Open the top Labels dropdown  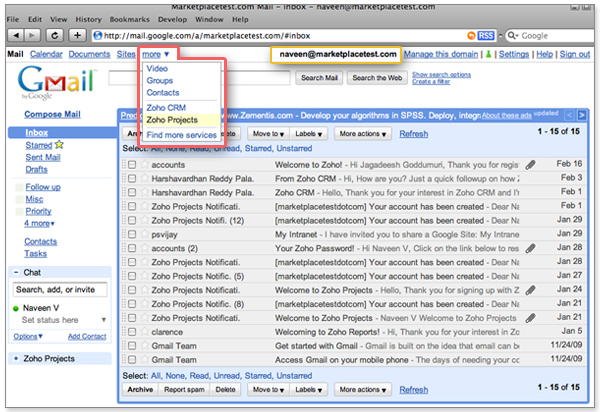coord(308,134)
